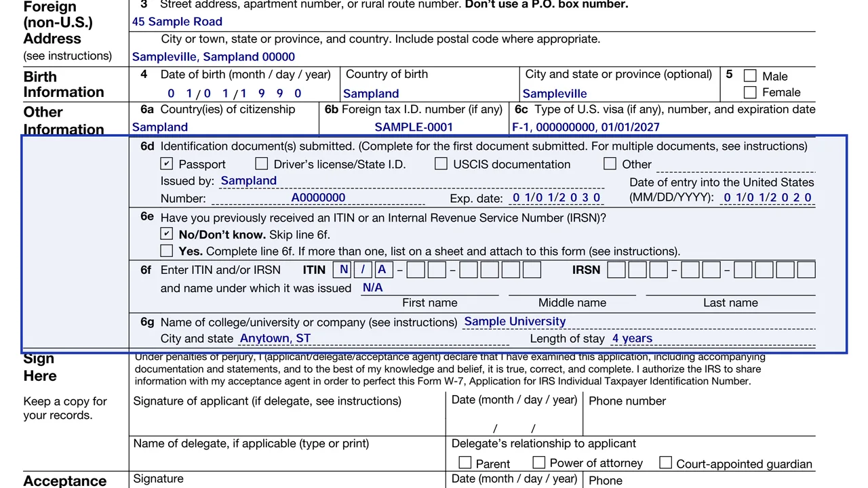
Task: Click the street address field '45 Sample Road'
Action: pyautogui.click(x=473, y=22)
